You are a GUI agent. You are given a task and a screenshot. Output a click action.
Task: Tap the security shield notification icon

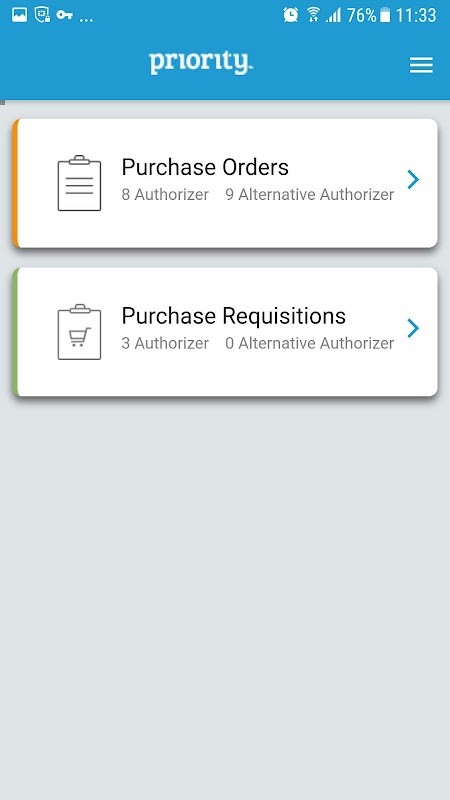[42, 15]
